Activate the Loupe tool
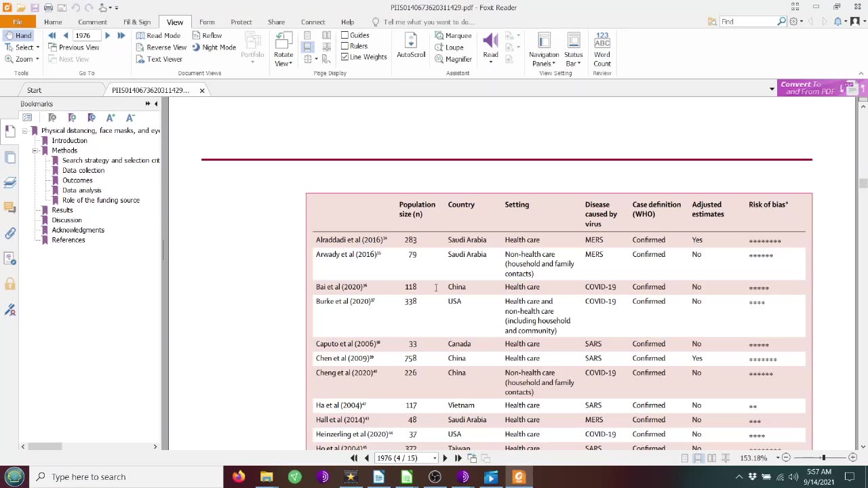Viewport: 868px width, 488px height. coord(449,47)
